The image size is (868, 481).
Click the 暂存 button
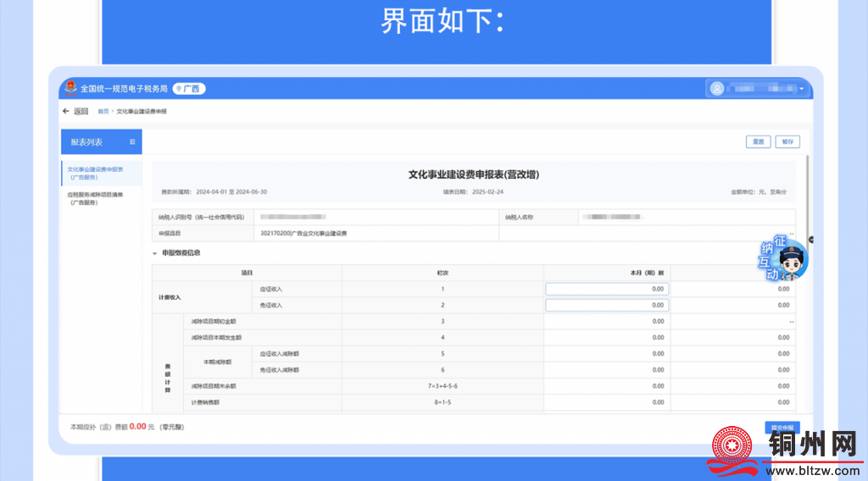787,142
